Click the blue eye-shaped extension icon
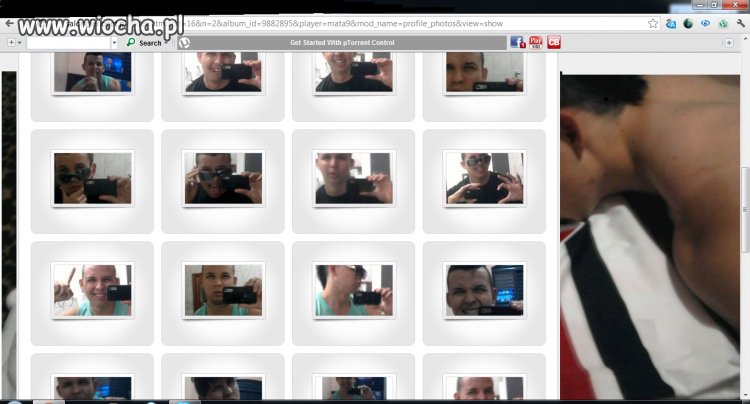750x404 pixels. point(705,23)
